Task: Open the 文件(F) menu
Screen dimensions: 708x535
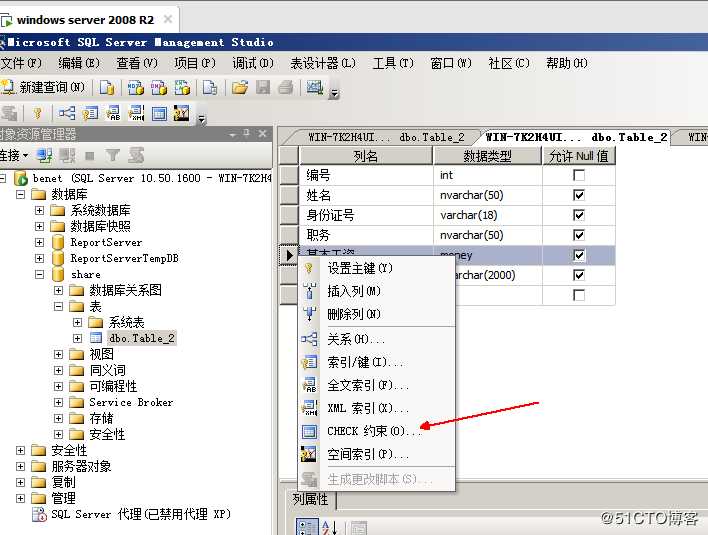Action: 21,63
